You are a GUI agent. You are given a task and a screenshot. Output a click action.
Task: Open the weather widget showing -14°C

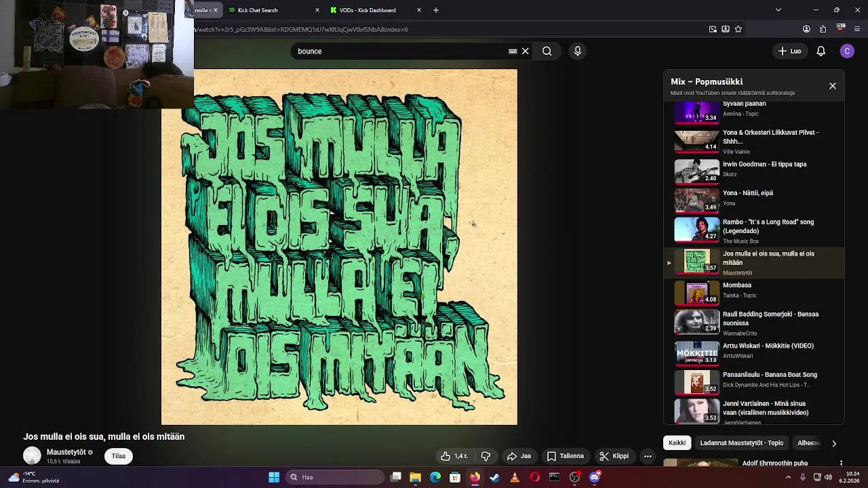tap(34, 477)
